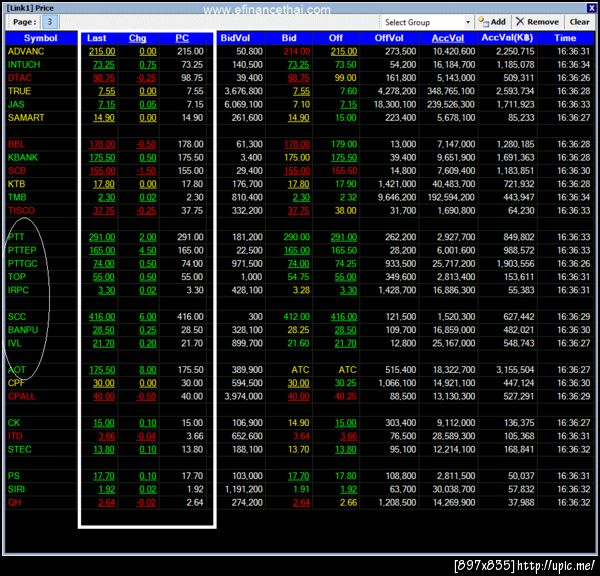The height and width of the screenshot is (576, 600).
Task: Click the Clear button
Action: (x=579, y=22)
